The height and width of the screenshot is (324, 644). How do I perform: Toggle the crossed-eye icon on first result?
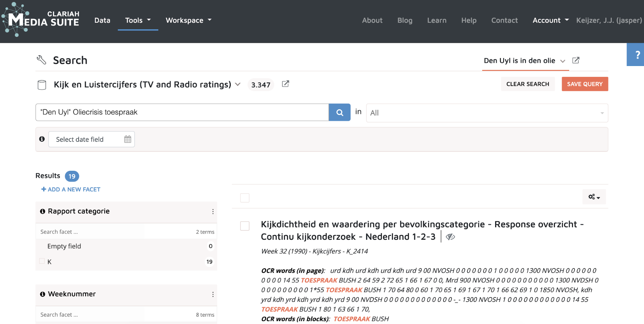[450, 237]
